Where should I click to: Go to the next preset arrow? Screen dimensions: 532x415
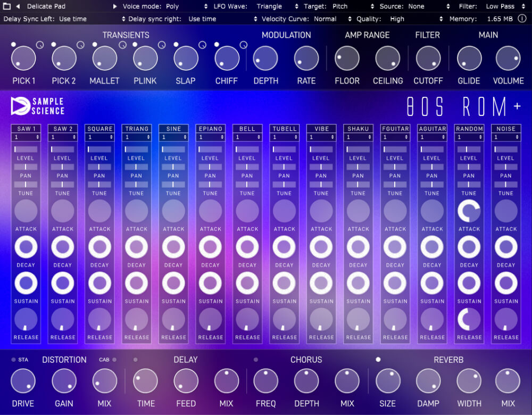(x=115, y=6)
